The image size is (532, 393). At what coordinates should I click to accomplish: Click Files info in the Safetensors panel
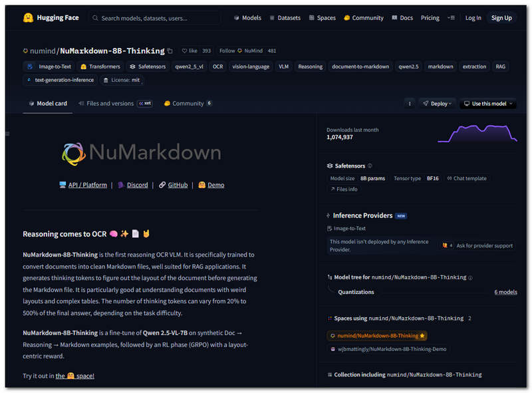[344, 190]
